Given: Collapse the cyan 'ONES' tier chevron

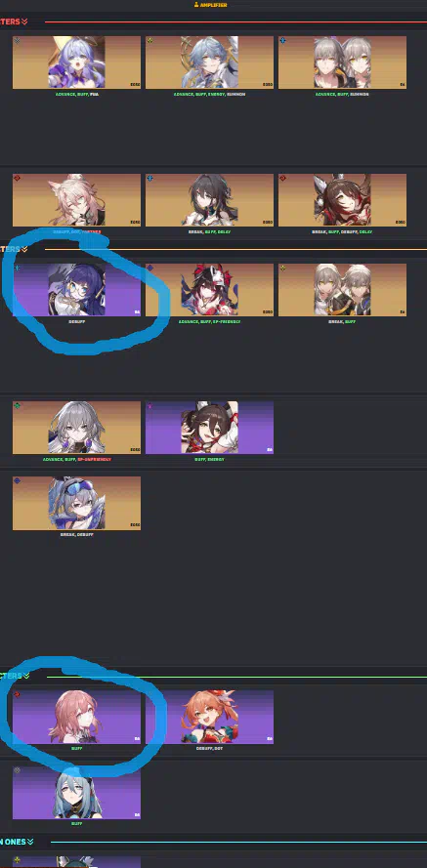Looking at the screenshot, I should point(30,842).
